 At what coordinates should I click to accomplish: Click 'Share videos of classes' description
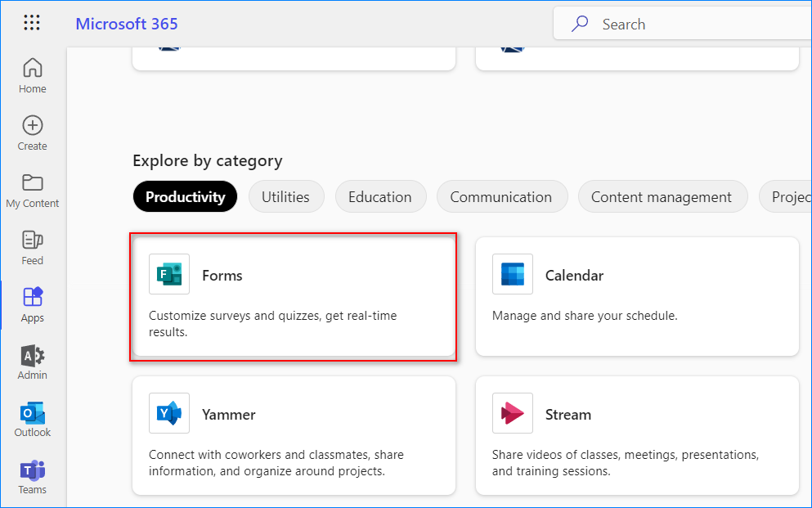point(626,463)
